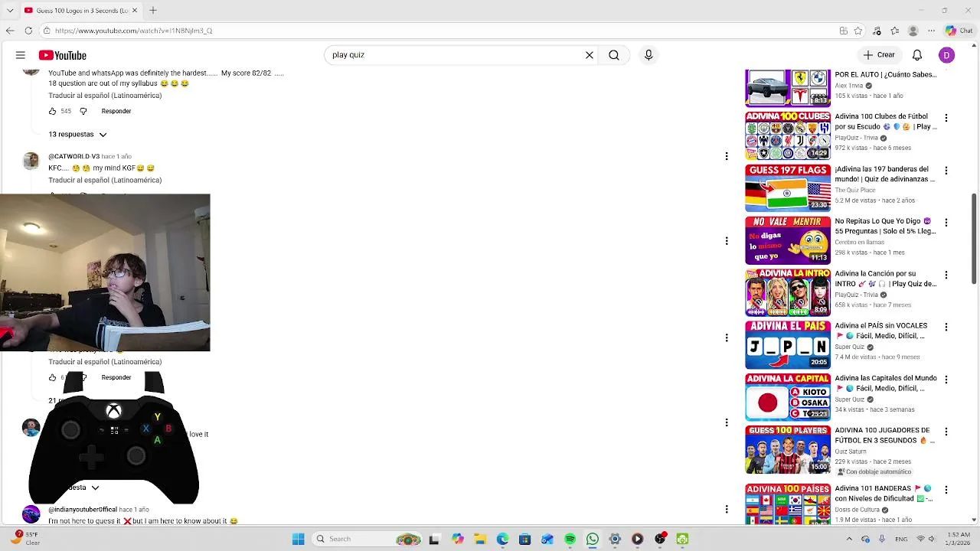The image size is (980, 551).
Task: Click the Crear create button
Action: click(x=879, y=55)
